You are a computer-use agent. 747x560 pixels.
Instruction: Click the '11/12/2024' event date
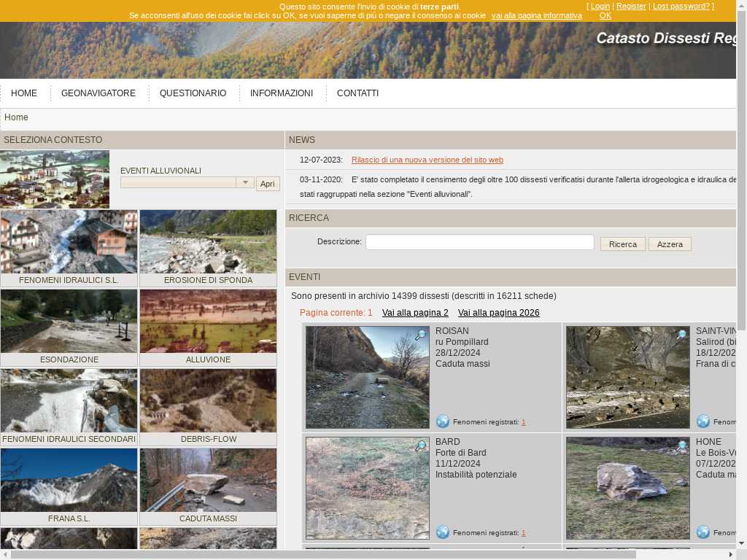(x=458, y=464)
